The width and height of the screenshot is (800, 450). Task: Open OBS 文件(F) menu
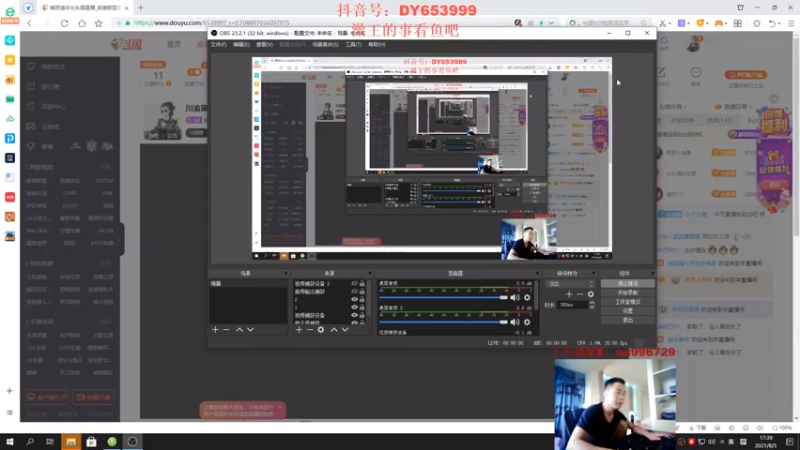[x=218, y=45]
